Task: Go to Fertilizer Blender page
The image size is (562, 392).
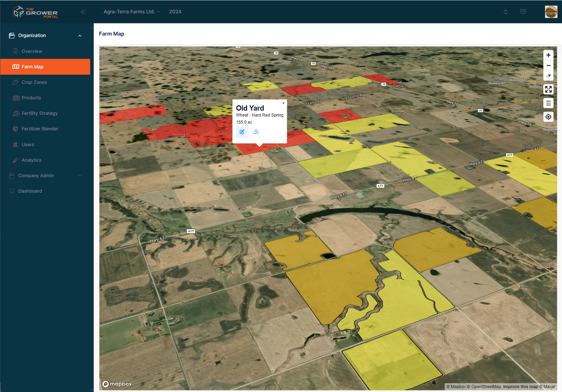Action: pyautogui.click(x=40, y=129)
